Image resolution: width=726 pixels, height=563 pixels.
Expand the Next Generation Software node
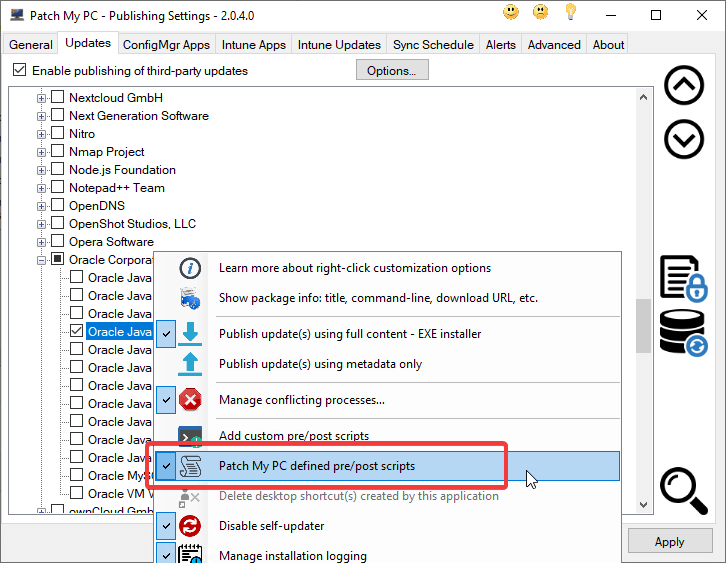pyautogui.click(x=41, y=116)
